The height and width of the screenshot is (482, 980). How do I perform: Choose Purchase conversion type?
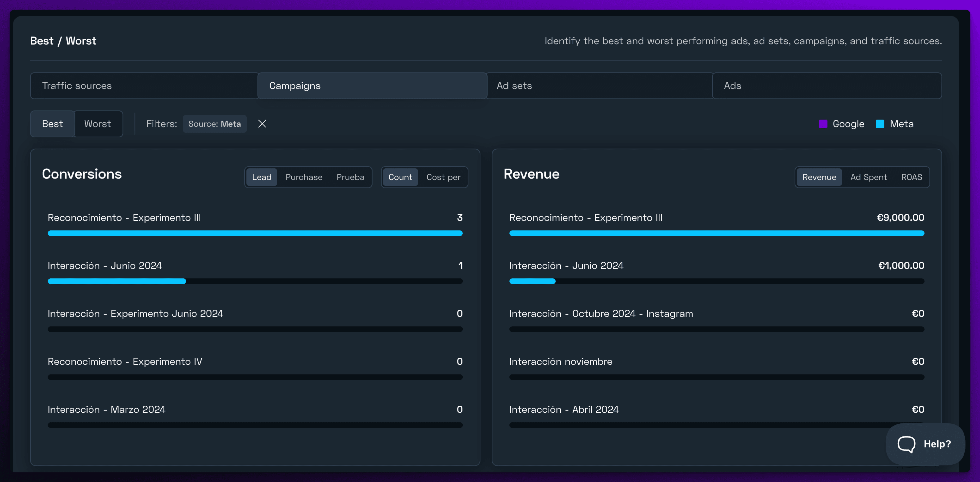(304, 177)
